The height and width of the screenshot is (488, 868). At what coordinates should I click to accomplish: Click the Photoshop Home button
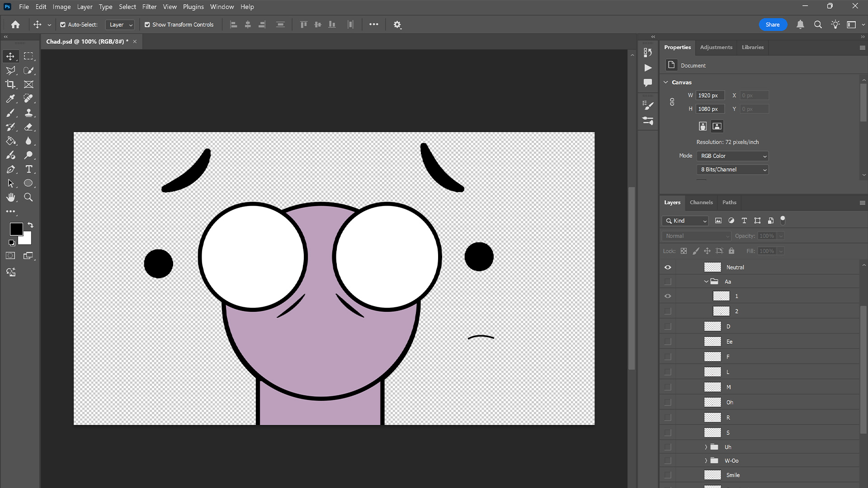[15, 25]
